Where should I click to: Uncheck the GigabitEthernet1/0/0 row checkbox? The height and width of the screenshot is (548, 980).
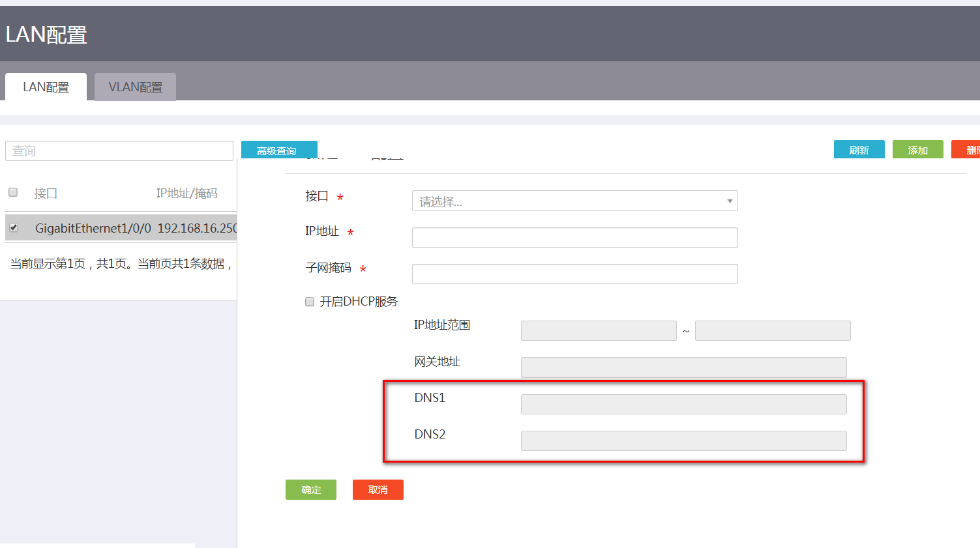(x=14, y=227)
